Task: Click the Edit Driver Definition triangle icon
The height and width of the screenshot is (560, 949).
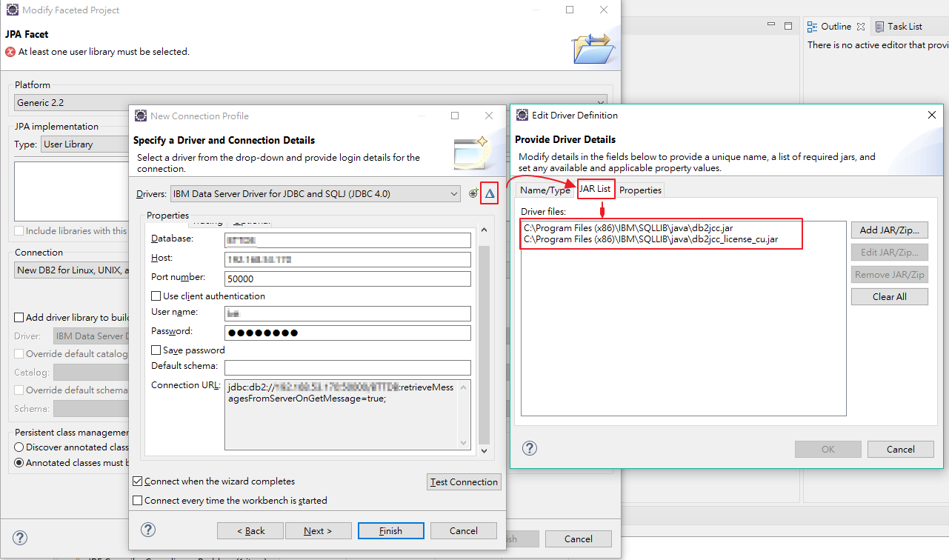Action: tap(489, 193)
